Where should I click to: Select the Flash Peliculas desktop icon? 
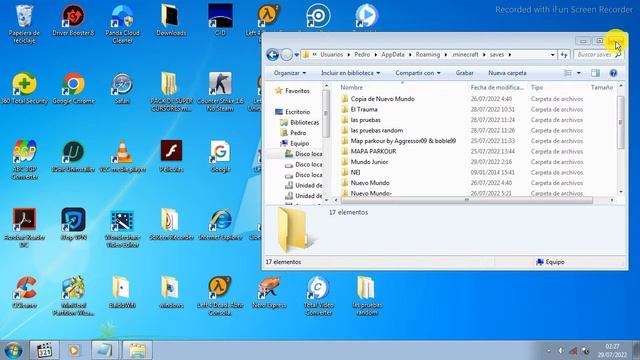[x=171, y=156]
